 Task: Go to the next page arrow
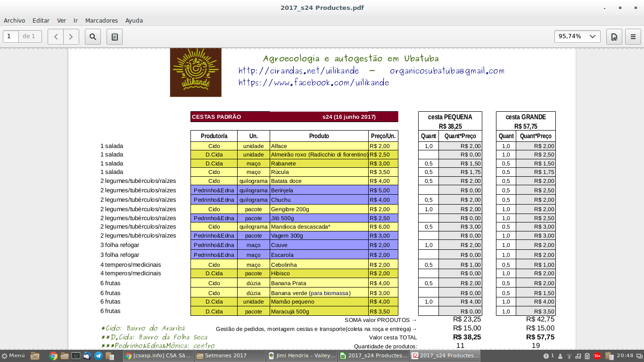[x=71, y=36]
